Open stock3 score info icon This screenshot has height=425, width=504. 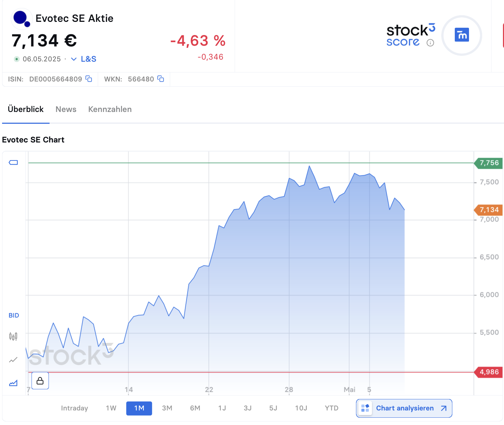point(430,43)
